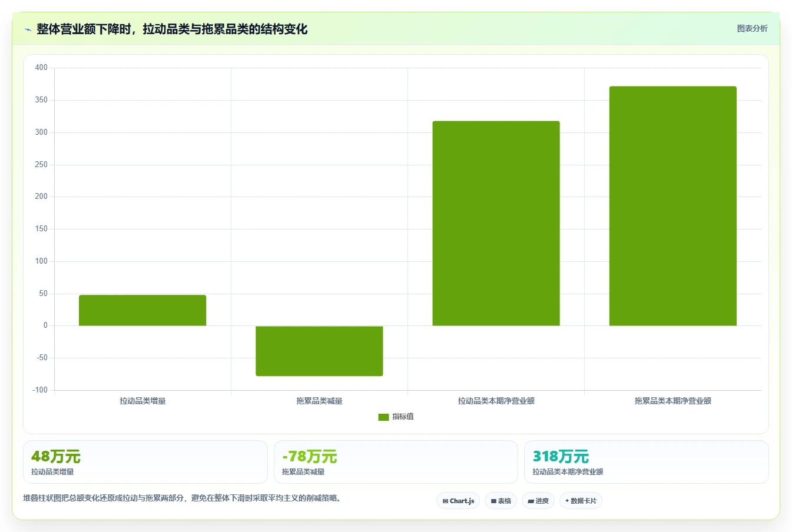The width and height of the screenshot is (792, 532).
Task: Click the x-axis label 拖累品类本期净营业额
Action: (x=672, y=401)
